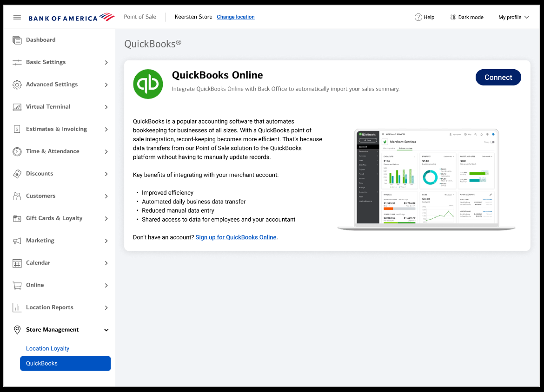Expand the Advanced Settings chevron
Screen dimensions: 544x392
106,85
